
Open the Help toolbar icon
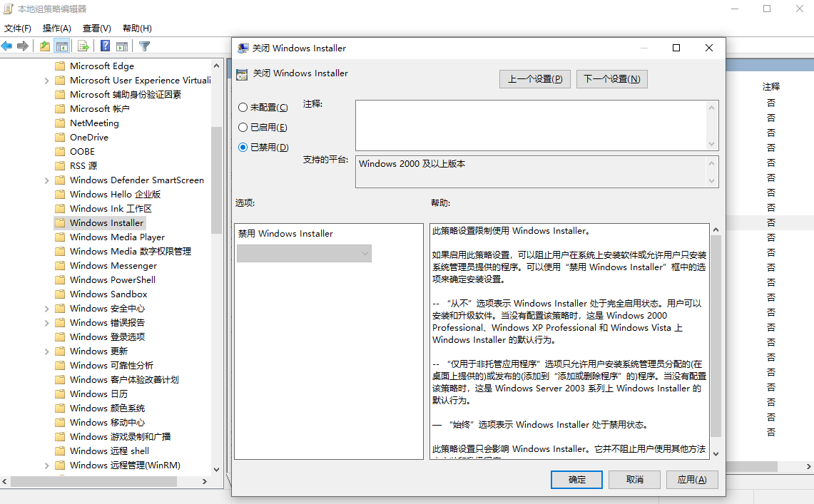click(105, 46)
